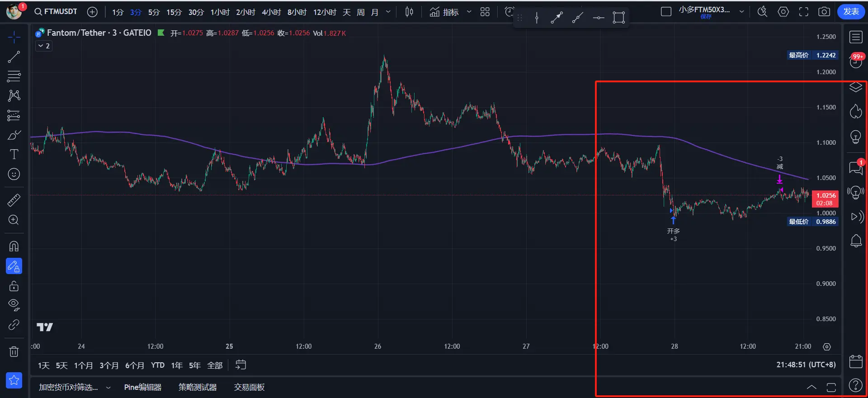Open the hotlists flame panel
The width and height of the screenshot is (868, 398).
pyautogui.click(x=856, y=111)
